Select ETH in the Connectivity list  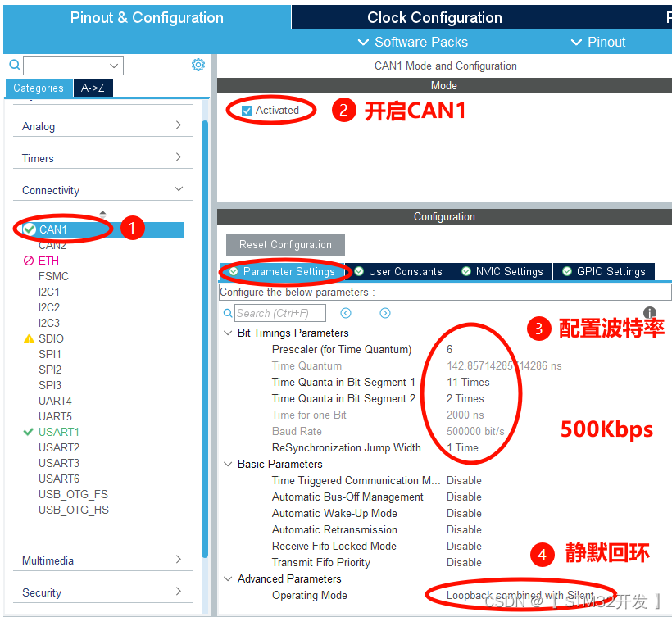pyautogui.click(x=48, y=261)
